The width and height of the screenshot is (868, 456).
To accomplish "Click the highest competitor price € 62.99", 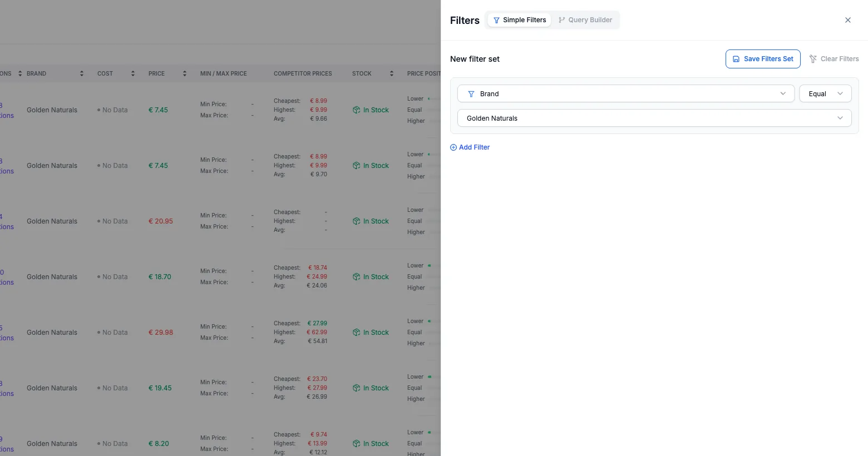I will [x=317, y=333].
